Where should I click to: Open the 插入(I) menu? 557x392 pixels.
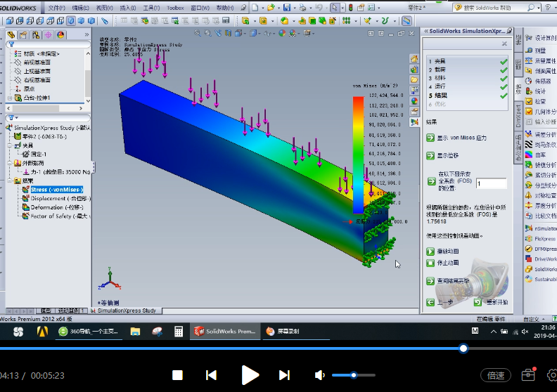tap(128, 8)
